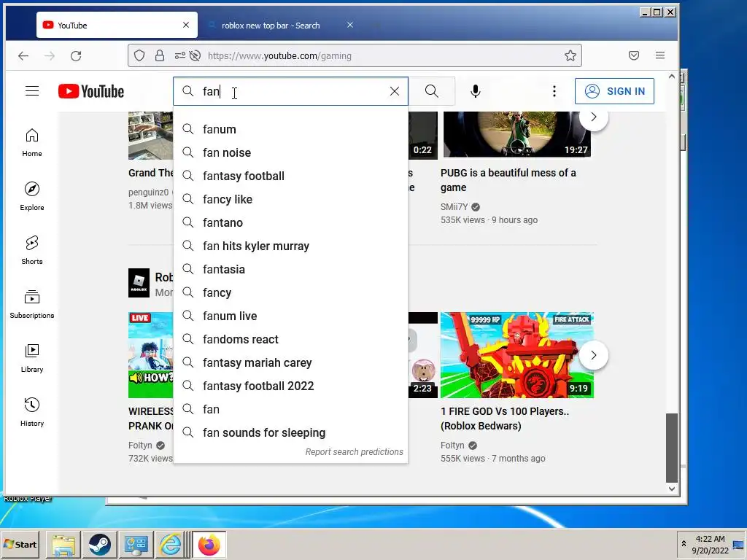Click the tracking protection shield icon
Viewport: 747px width, 560px height.
click(139, 55)
